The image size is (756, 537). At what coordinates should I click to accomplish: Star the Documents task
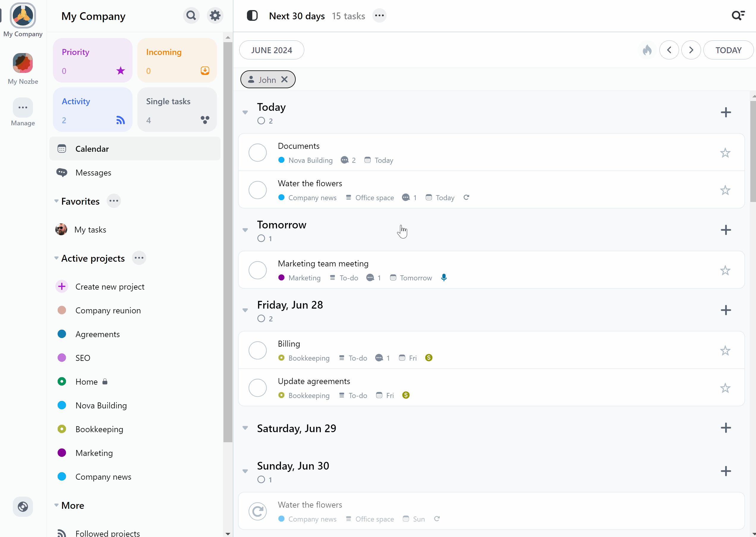[x=725, y=153]
